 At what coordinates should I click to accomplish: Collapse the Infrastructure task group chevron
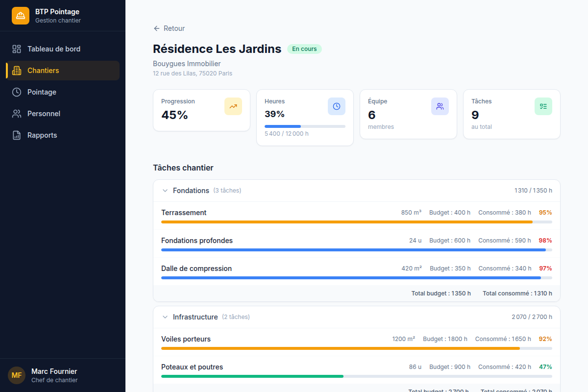165,317
